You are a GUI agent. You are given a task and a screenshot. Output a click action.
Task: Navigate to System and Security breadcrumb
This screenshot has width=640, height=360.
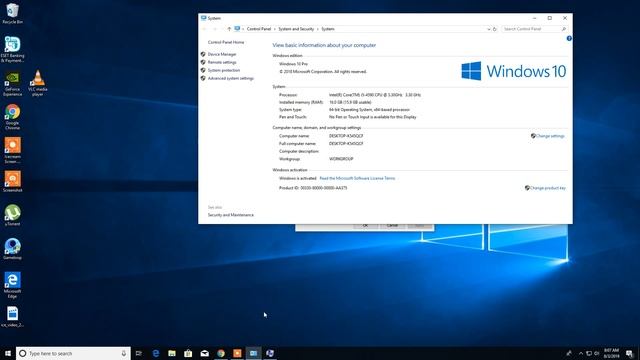pos(296,29)
